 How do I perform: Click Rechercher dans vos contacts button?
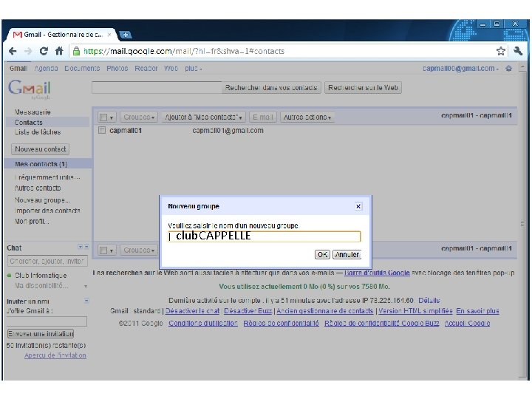271,88
